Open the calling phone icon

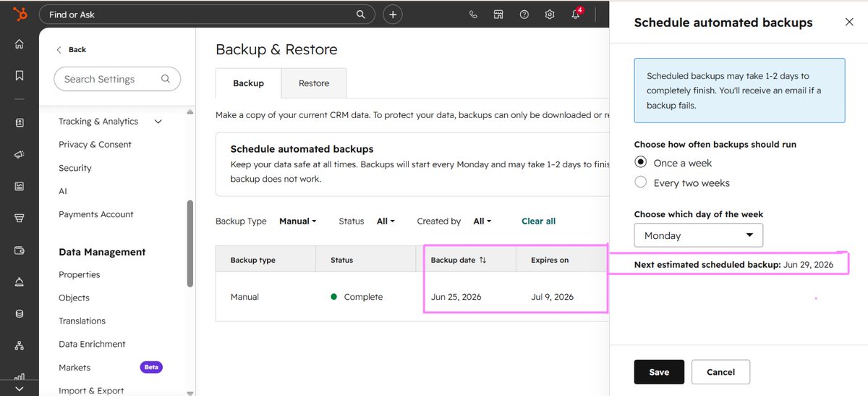pos(474,14)
